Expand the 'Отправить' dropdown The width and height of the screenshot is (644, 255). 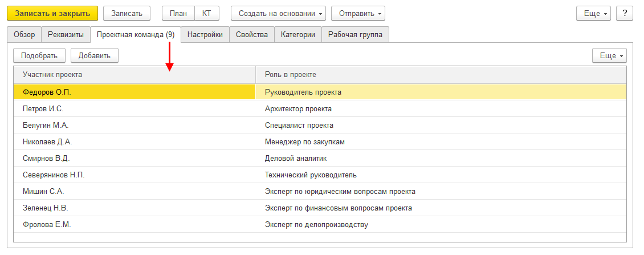click(358, 13)
